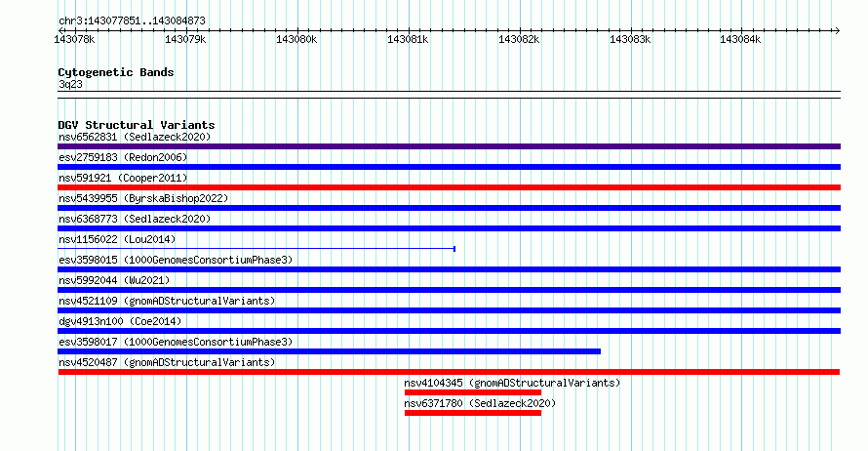Click the nsv6368773 (Sedlazeck2020) label text
This screenshot has width=868, height=451.
[x=135, y=219]
